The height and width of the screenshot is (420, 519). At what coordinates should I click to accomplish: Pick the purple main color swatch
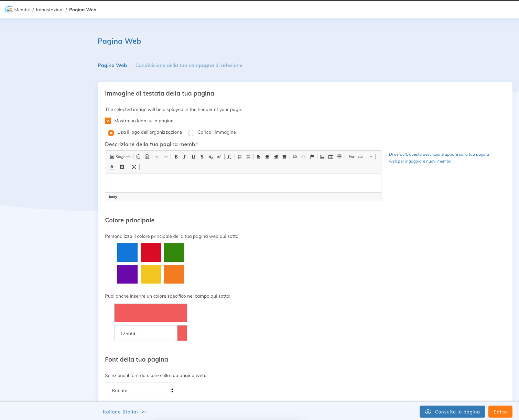[127, 274]
